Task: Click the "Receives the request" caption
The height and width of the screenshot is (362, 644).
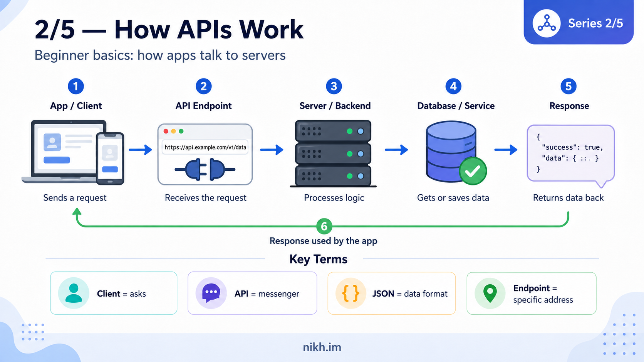Action: coord(206,198)
